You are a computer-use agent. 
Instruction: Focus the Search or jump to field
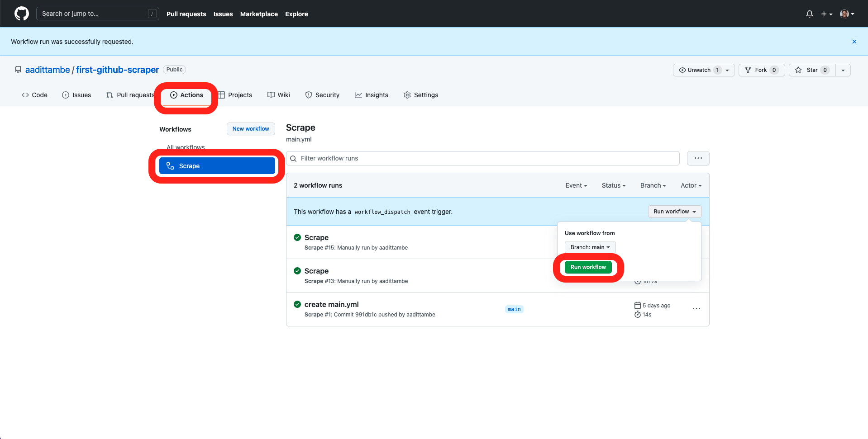pos(97,14)
